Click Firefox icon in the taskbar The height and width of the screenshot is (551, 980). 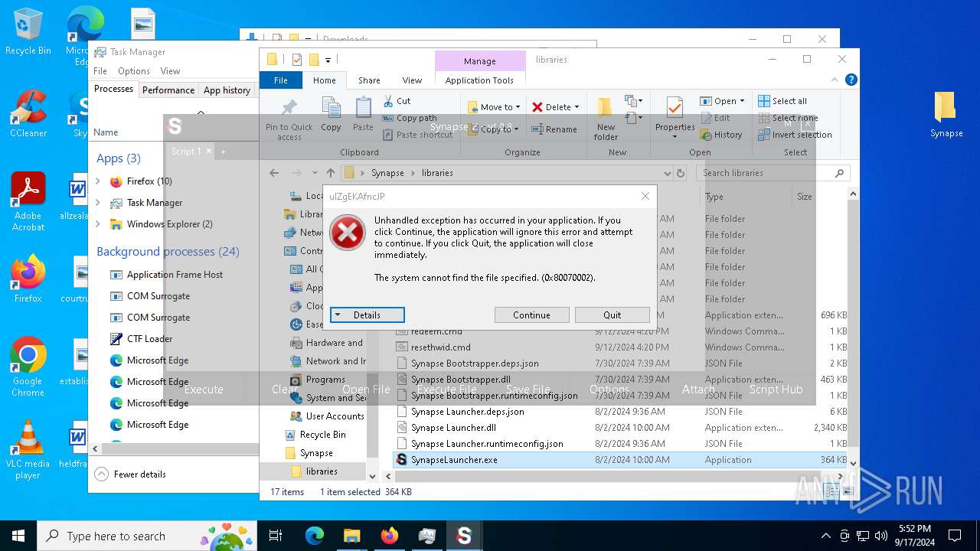(x=389, y=536)
